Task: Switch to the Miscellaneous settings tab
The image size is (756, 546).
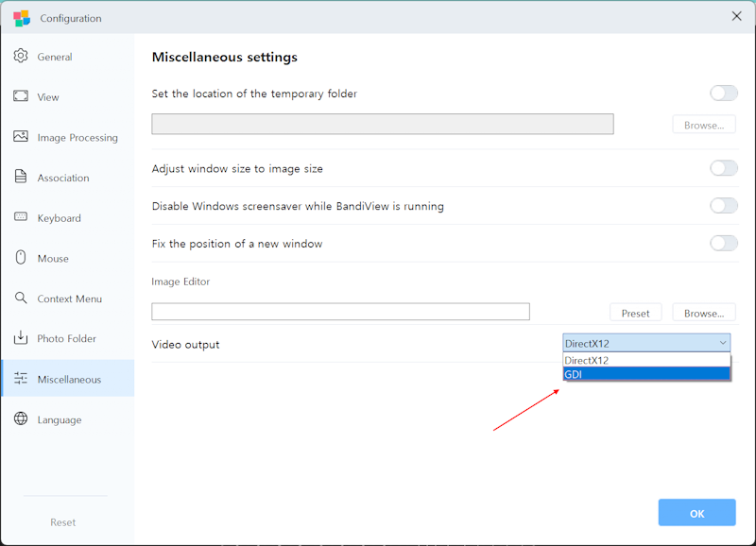Action: tap(68, 379)
